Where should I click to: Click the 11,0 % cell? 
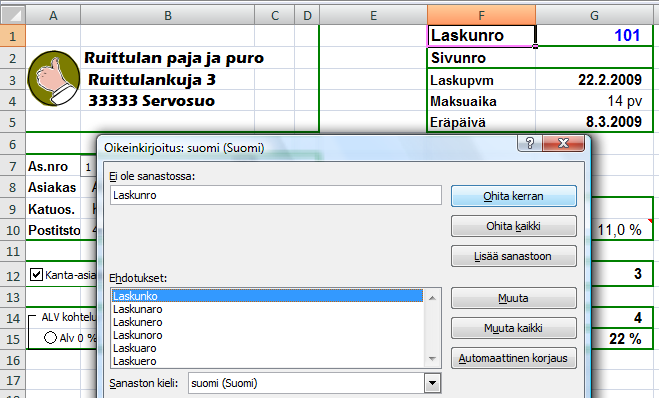tap(622, 230)
